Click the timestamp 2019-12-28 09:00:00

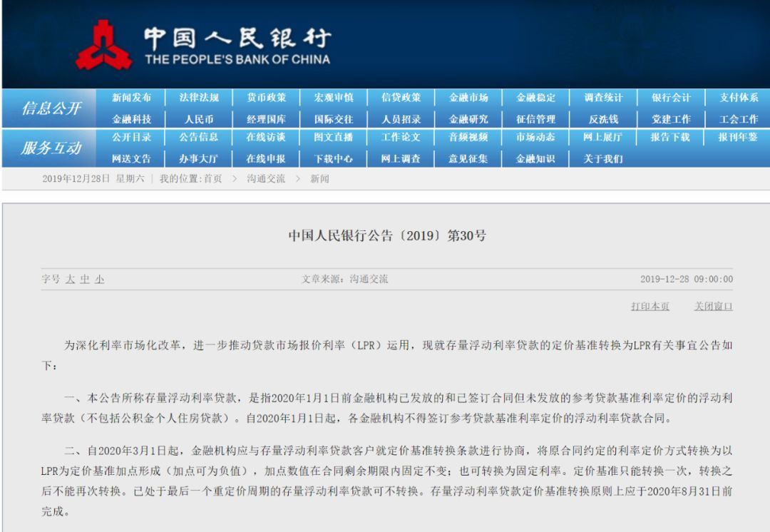tap(687, 279)
